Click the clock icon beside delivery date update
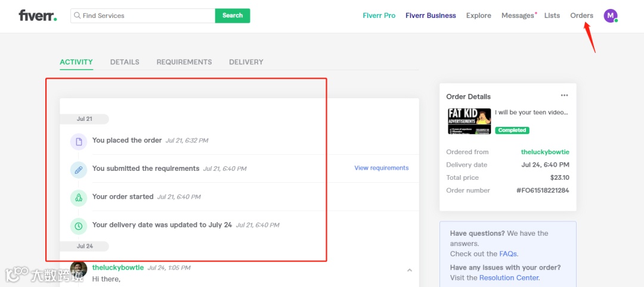This screenshot has height=287, width=644. click(x=79, y=226)
